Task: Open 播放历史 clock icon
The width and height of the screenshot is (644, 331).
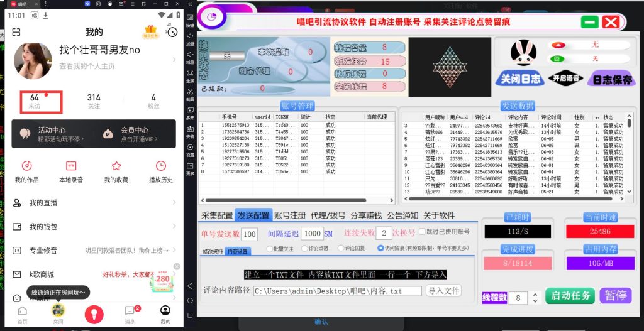Action: [x=161, y=166]
